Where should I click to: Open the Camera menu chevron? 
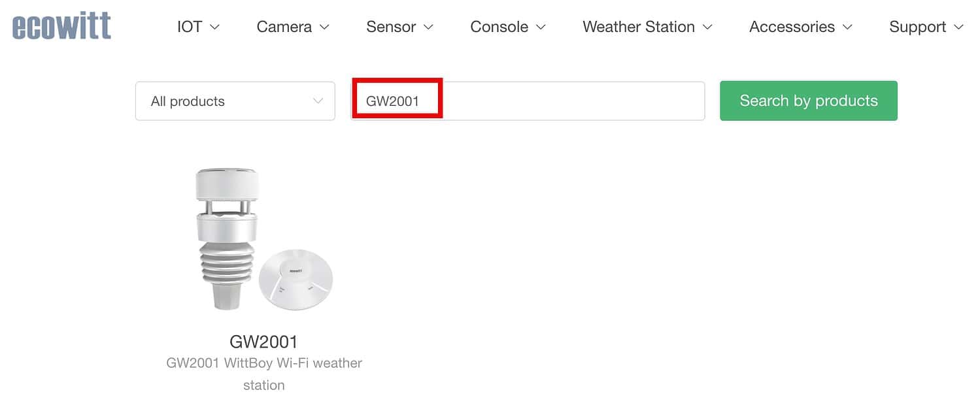pos(324,27)
